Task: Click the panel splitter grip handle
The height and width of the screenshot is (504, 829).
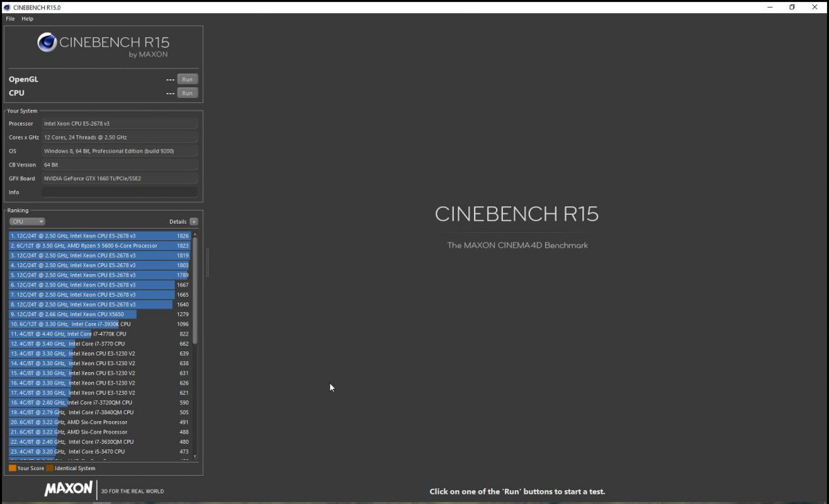Action: [x=207, y=263]
